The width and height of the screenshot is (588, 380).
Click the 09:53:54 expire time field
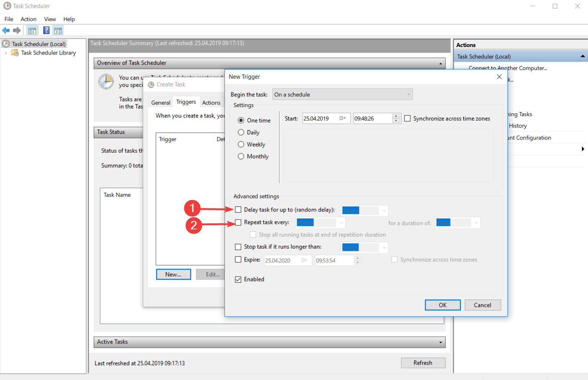coord(334,260)
